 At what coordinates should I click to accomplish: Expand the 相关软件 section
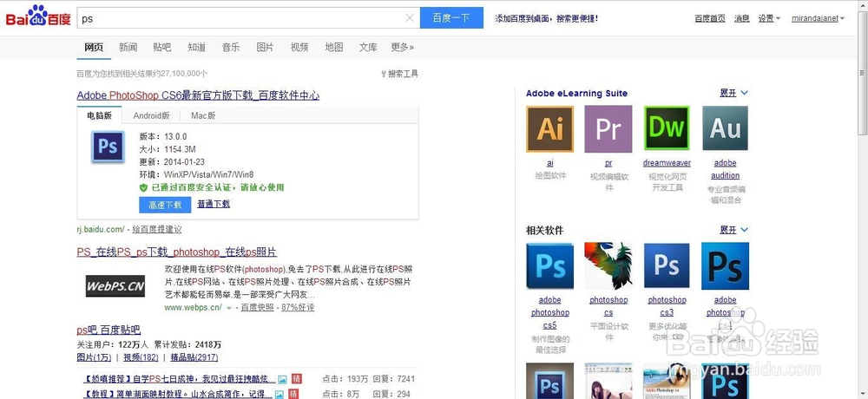coord(733,230)
